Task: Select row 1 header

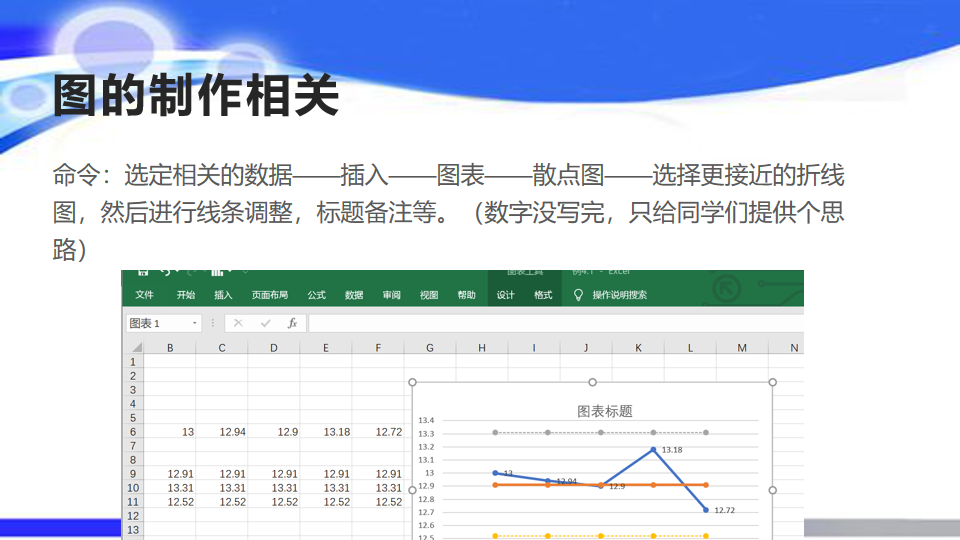Action: [133, 362]
